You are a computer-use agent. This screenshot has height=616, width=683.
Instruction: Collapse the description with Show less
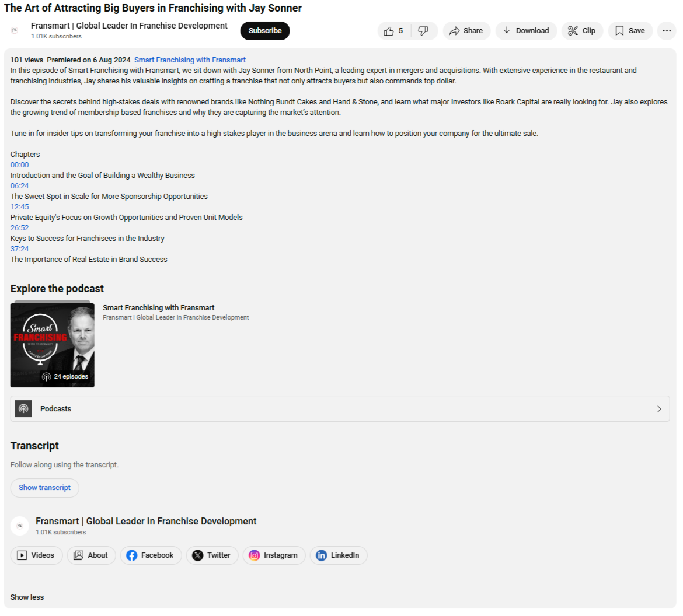pyautogui.click(x=27, y=597)
